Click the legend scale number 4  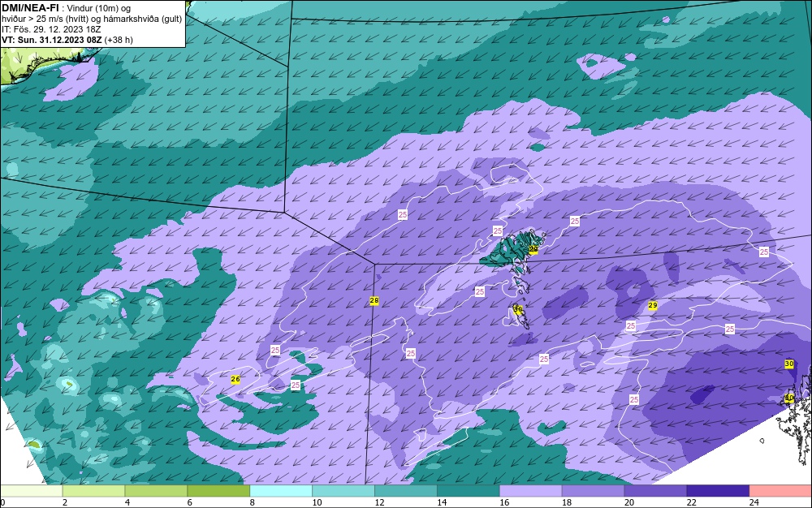pos(127,502)
